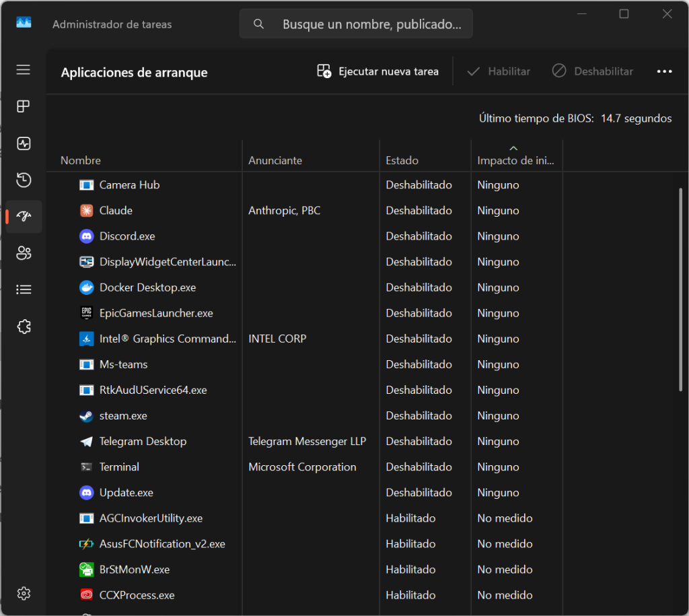Open the App history page icon

coord(24,180)
